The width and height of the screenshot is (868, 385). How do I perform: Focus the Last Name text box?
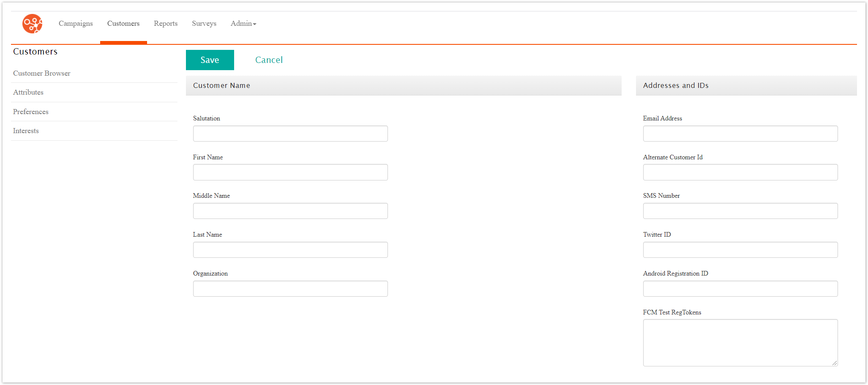(290, 250)
